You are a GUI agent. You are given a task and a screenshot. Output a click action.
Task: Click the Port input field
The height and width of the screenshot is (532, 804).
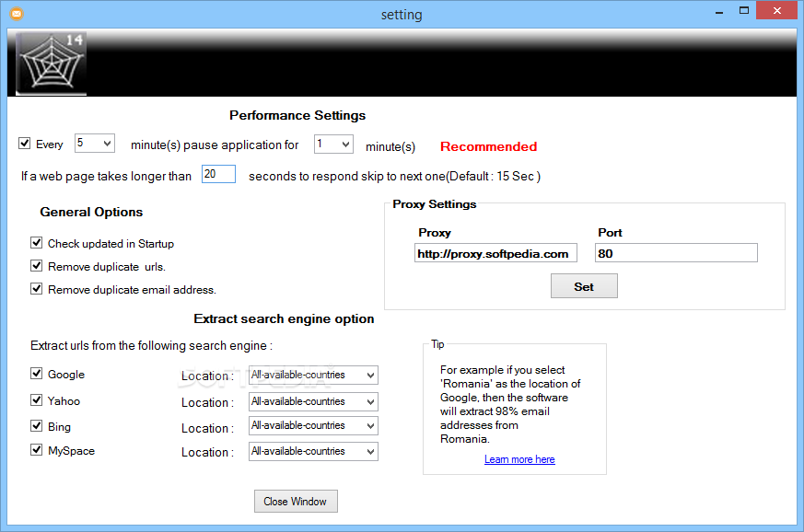676,253
